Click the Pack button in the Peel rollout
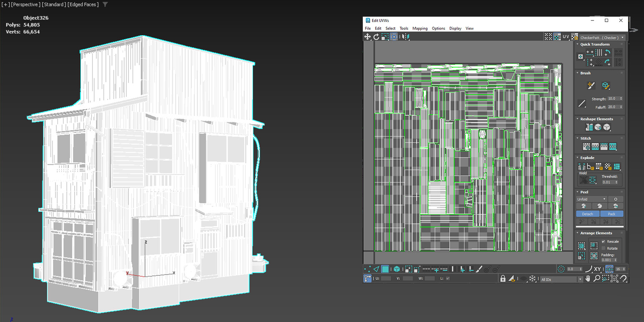Screen dimensions: 644x322 tap(611, 214)
